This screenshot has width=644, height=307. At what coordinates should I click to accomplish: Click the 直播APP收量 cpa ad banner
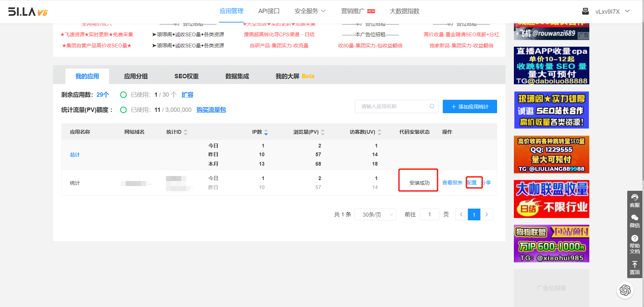(551, 65)
